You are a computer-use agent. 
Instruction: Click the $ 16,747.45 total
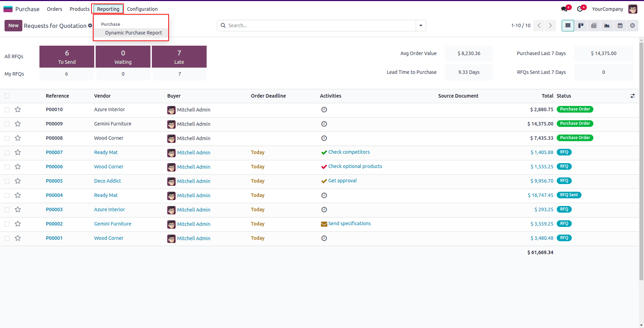point(540,195)
